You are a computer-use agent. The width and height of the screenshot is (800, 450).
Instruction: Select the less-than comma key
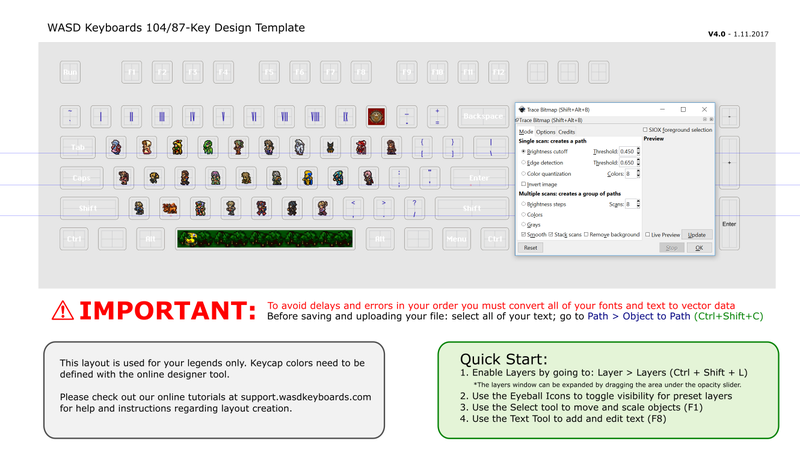[353, 208]
